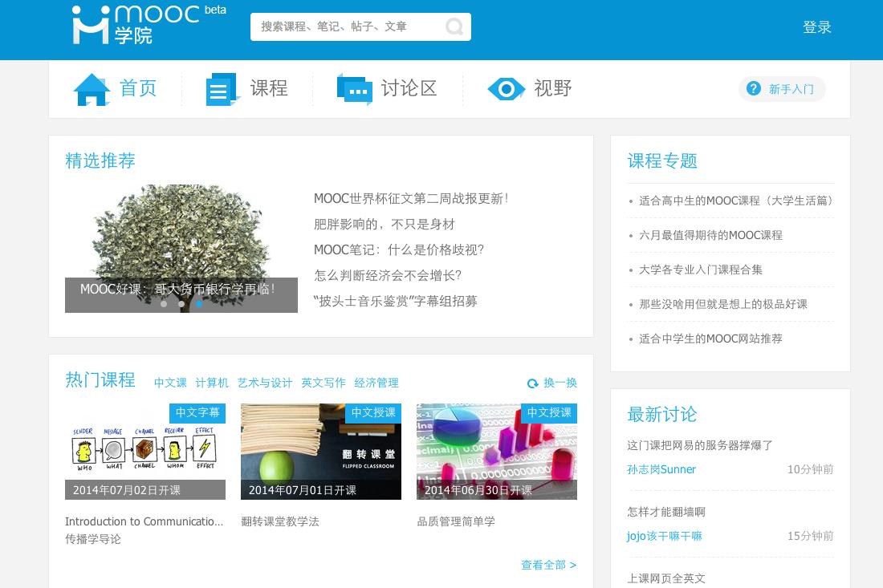Screen dimensions: 883x588
Task: Open 那些没啥用但就是想上的极品好课 topic
Action: pos(723,304)
